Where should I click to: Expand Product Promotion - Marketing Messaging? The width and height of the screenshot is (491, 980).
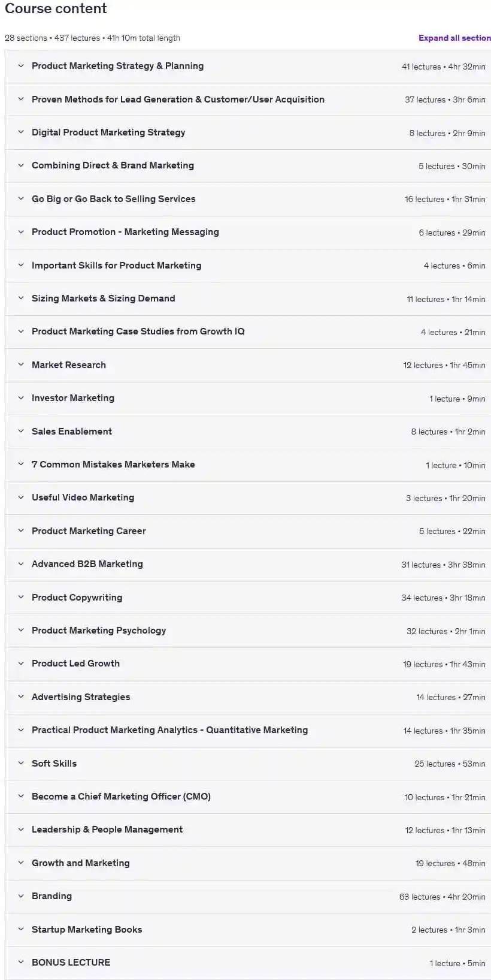(248, 232)
